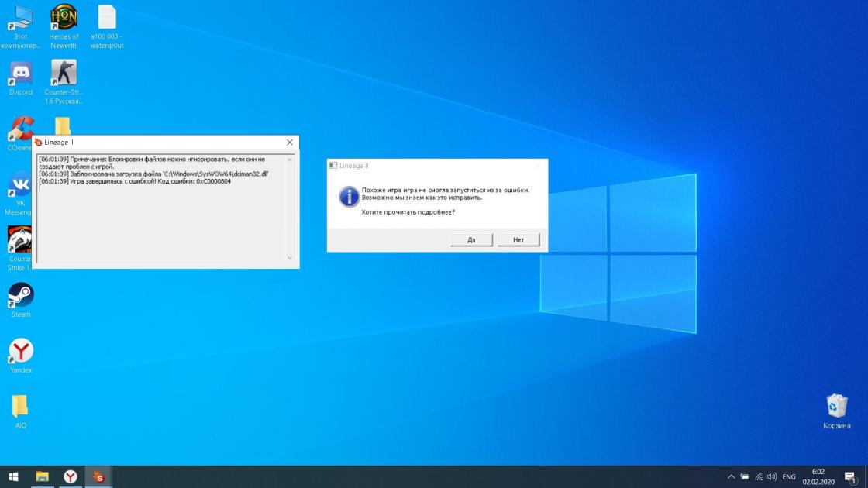The height and width of the screenshot is (488, 868).
Task: Close the Lineage II log window
Action: tap(290, 143)
